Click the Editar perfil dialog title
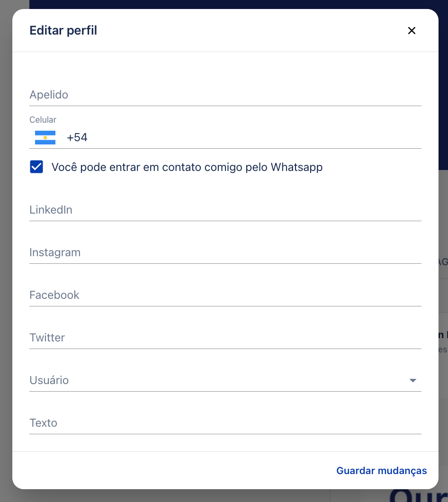 click(x=63, y=30)
